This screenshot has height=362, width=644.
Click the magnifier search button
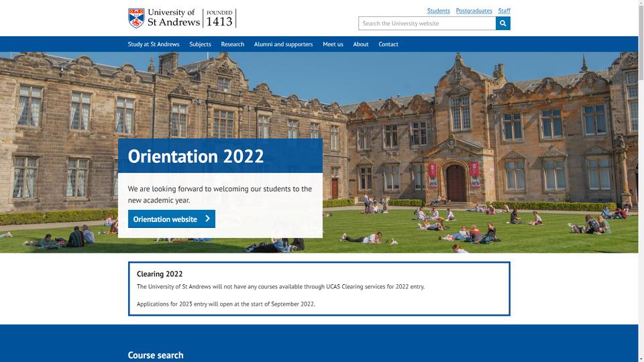tap(502, 23)
